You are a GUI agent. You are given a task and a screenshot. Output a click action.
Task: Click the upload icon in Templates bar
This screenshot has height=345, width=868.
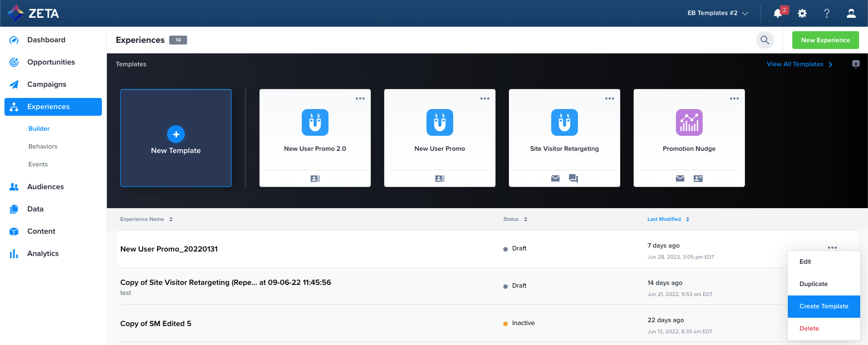[x=856, y=64]
